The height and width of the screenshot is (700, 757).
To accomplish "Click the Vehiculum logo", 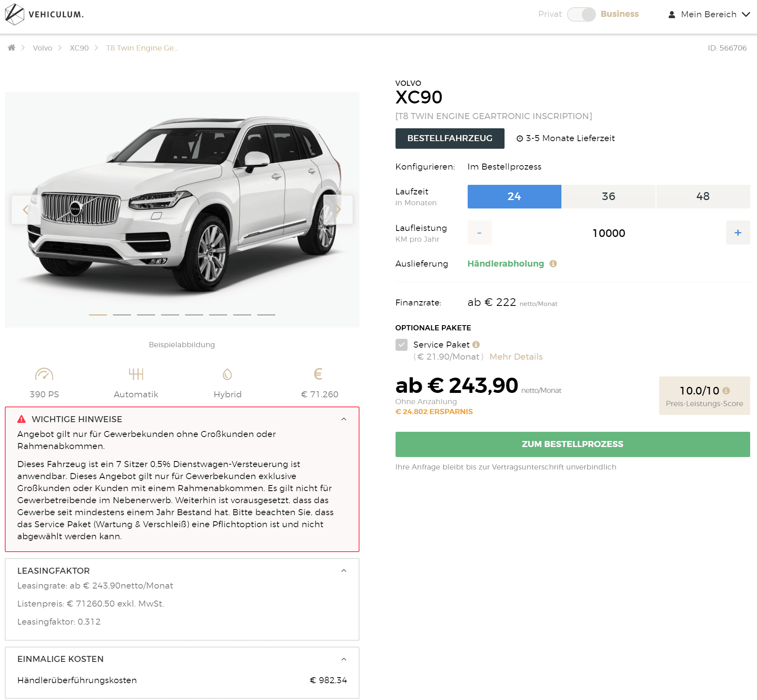I will click(x=44, y=14).
